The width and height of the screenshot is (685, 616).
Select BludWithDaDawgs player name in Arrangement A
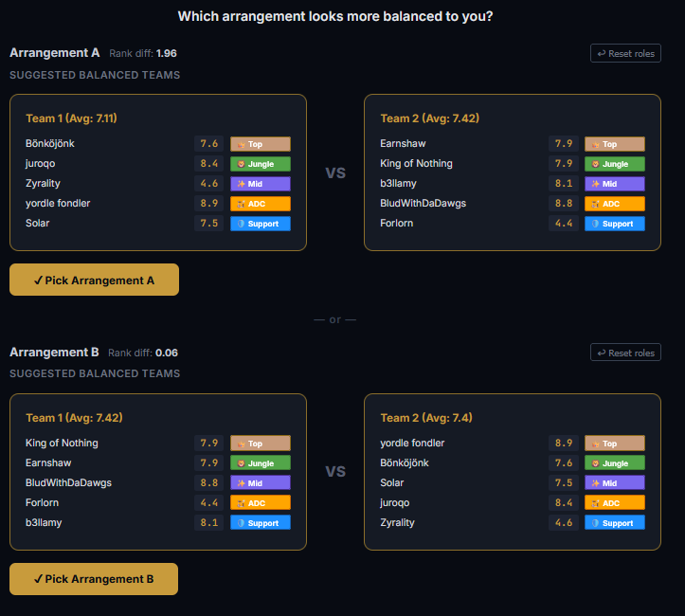pos(423,203)
